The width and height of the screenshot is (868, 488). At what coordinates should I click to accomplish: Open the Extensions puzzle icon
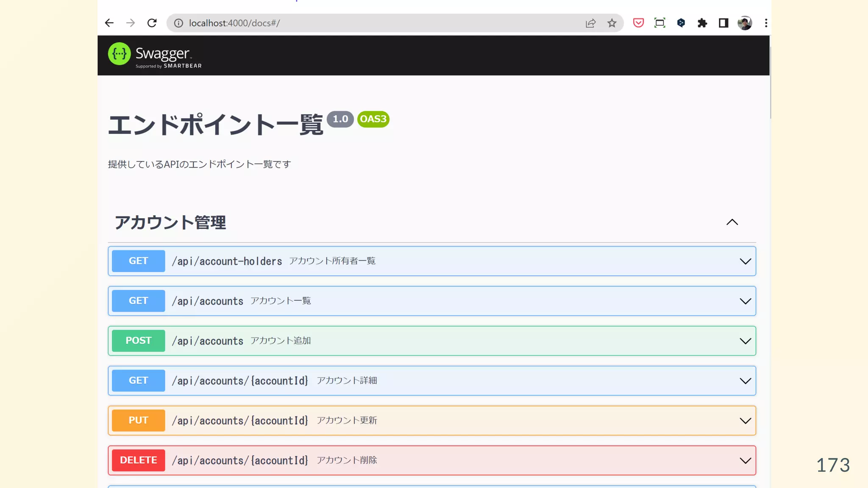click(x=702, y=23)
